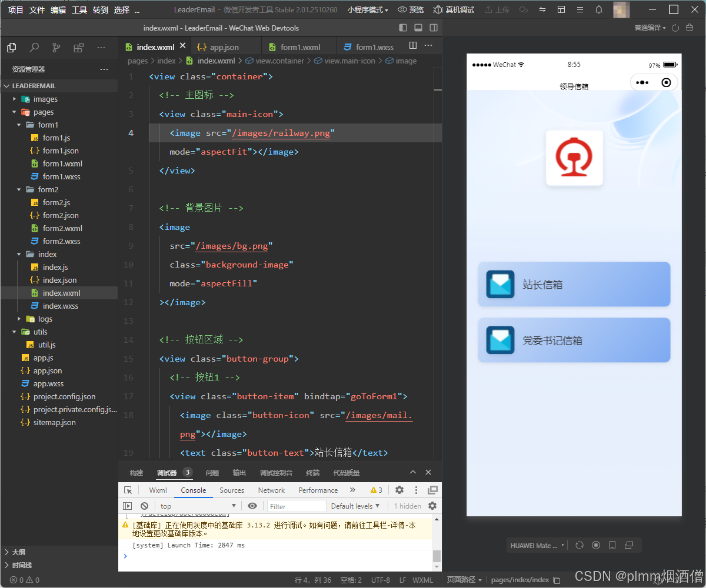Click the simulator rotate refresh icon
The height and width of the screenshot is (588, 706).
pyautogui.click(x=580, y=545)
